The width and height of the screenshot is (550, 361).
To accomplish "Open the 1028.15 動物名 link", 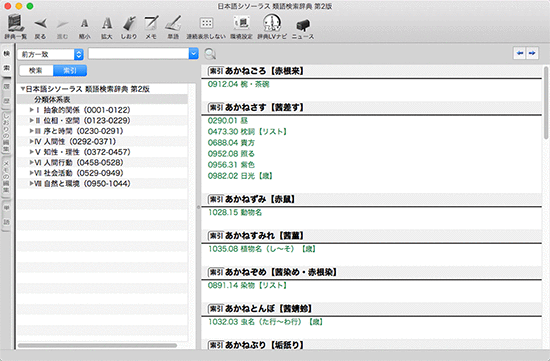I will tap(235, 212).
